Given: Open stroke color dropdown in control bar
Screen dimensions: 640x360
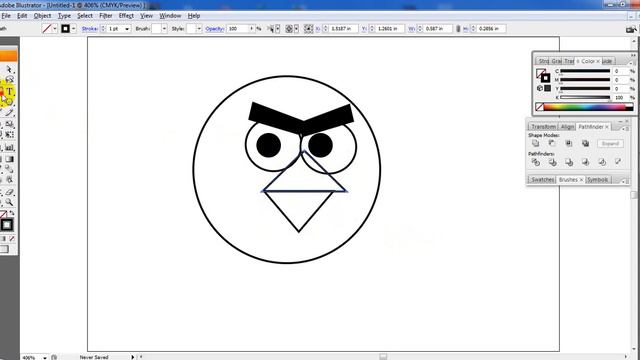Looking at the screenshot, I should (73, 29).
